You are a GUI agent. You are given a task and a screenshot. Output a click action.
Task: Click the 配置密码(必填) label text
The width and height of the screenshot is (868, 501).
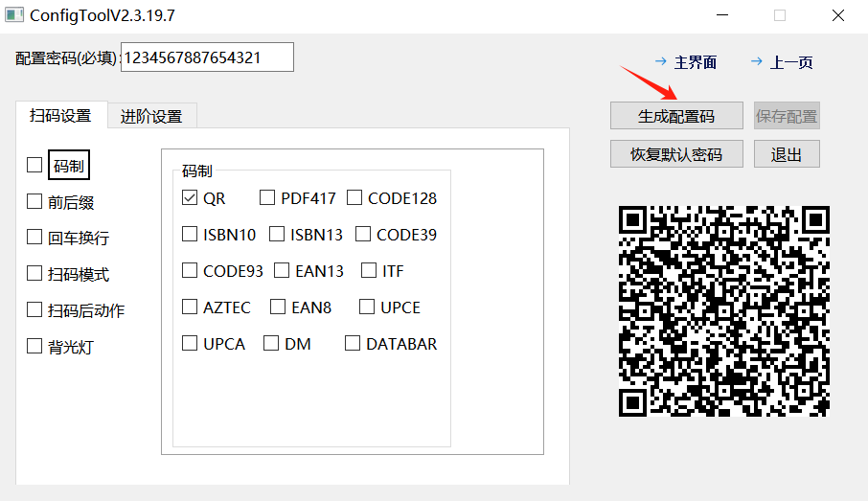[x=66, y=58]
